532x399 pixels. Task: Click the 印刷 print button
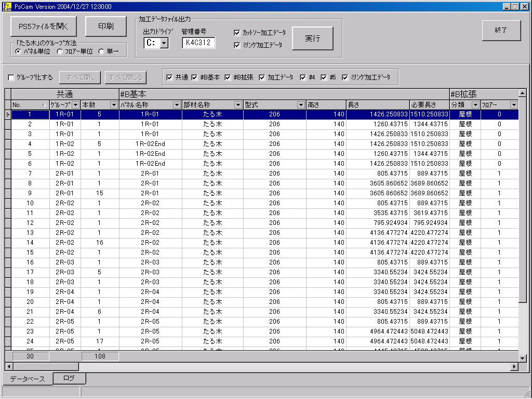(x=105, y=26)
